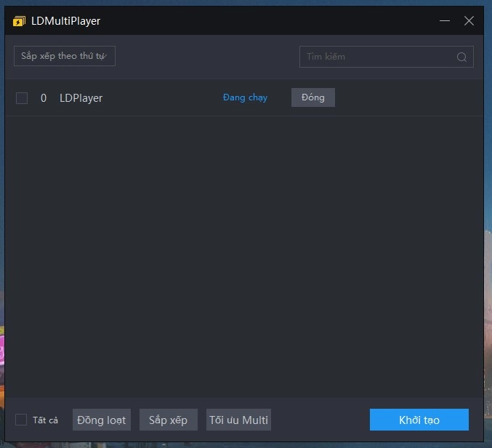The height and width of the screenshot is (448, 492).
Task: Click the 'Đang chạy' running status link
Action: point(245,97)
